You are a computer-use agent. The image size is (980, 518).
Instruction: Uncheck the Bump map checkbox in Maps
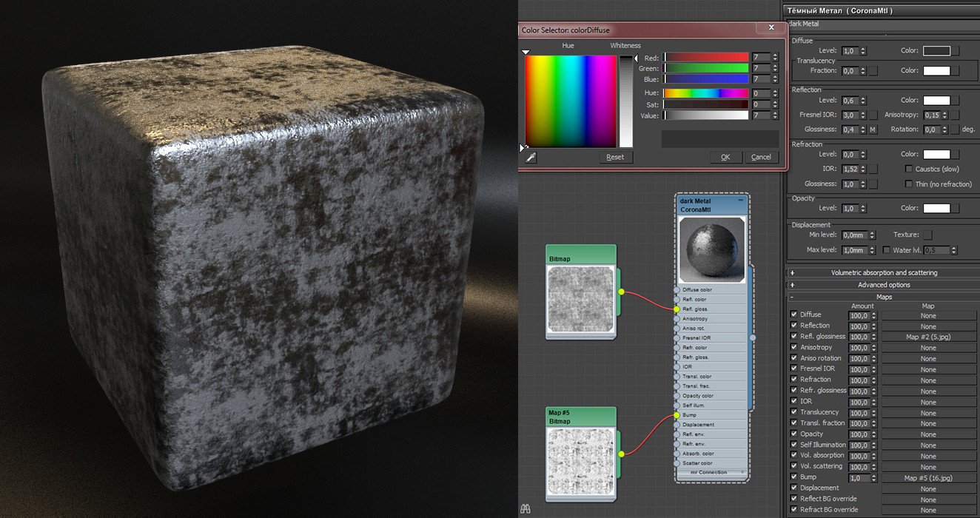(x=794, y=477)
